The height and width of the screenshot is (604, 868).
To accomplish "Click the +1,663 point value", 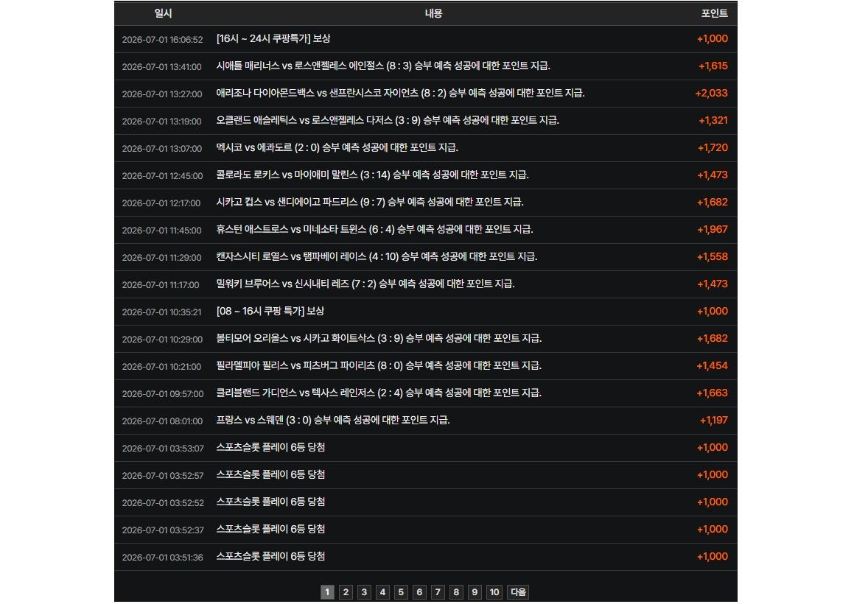I will pyautogui.click(x=712, y=393).
